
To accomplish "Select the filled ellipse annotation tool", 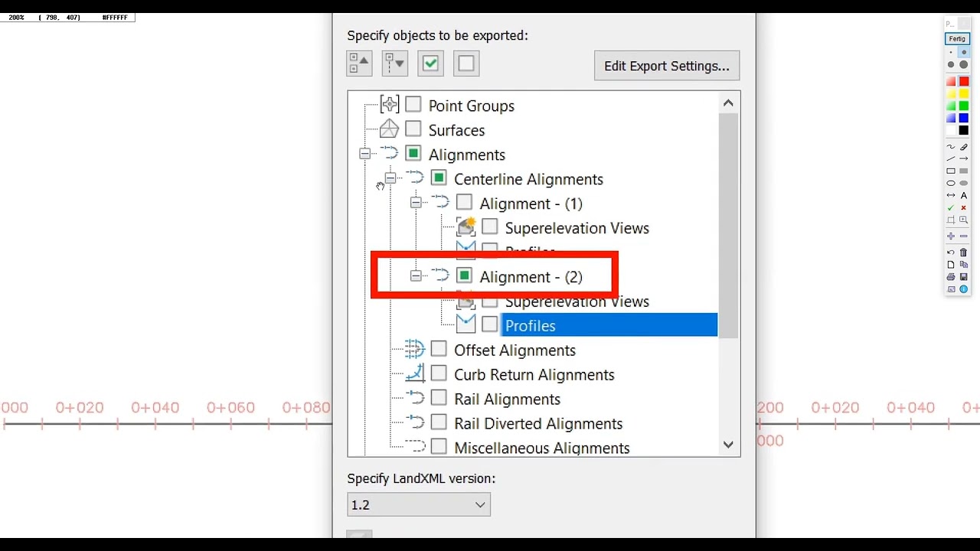I will pyautogui.click(x=964, y=183).
